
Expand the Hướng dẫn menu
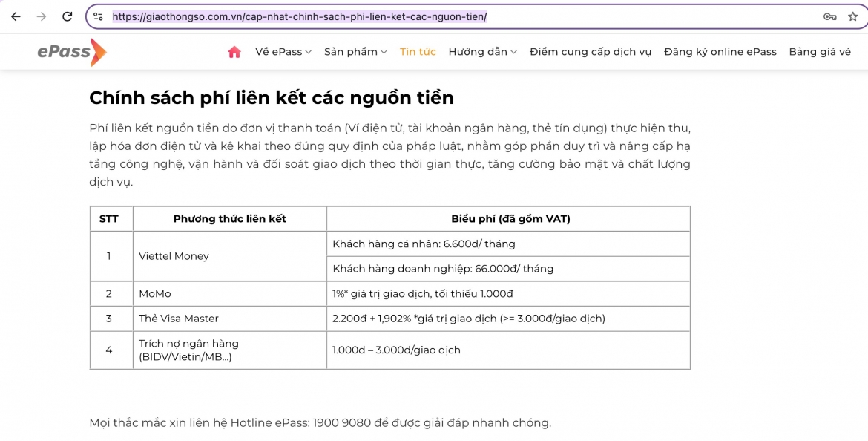pyautogui.click(x=483, y=52)
